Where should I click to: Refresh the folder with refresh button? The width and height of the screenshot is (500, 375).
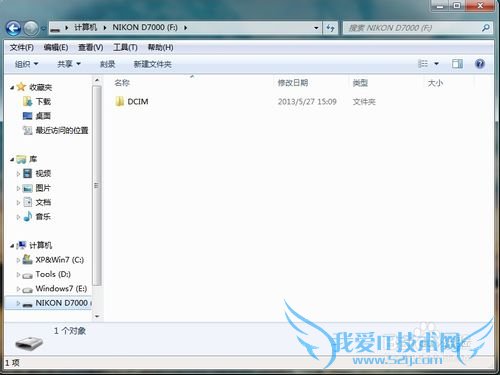[330, 28]
